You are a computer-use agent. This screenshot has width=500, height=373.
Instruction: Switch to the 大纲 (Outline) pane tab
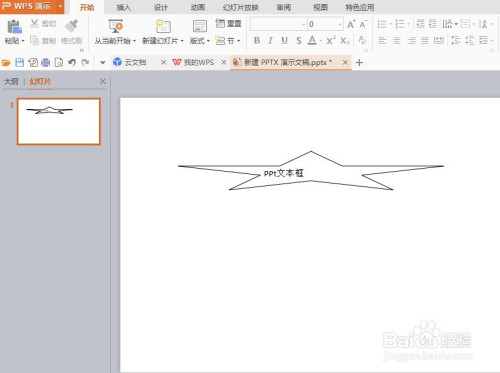pos(11,82)
